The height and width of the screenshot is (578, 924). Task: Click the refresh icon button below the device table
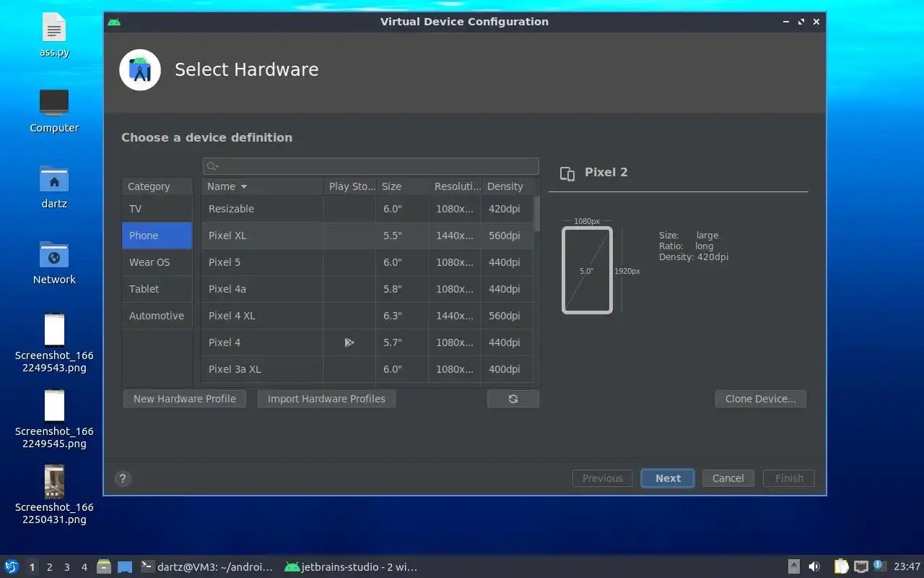click(x=513, y=399)
